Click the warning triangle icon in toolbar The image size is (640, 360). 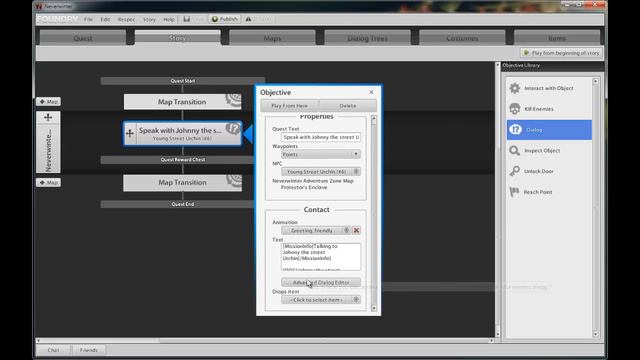coord(248,19)
